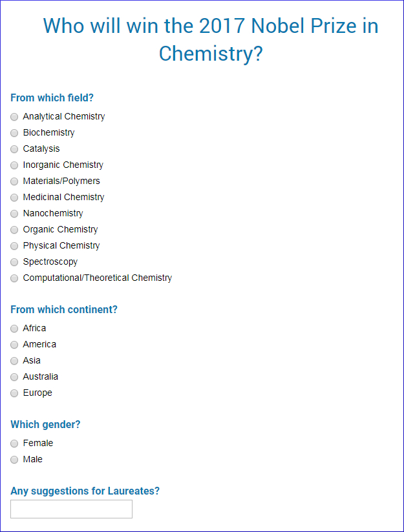Click the Nobel Prize survey title
The width and height of the screenshot is (404, 532).
[x=211, y=39]
